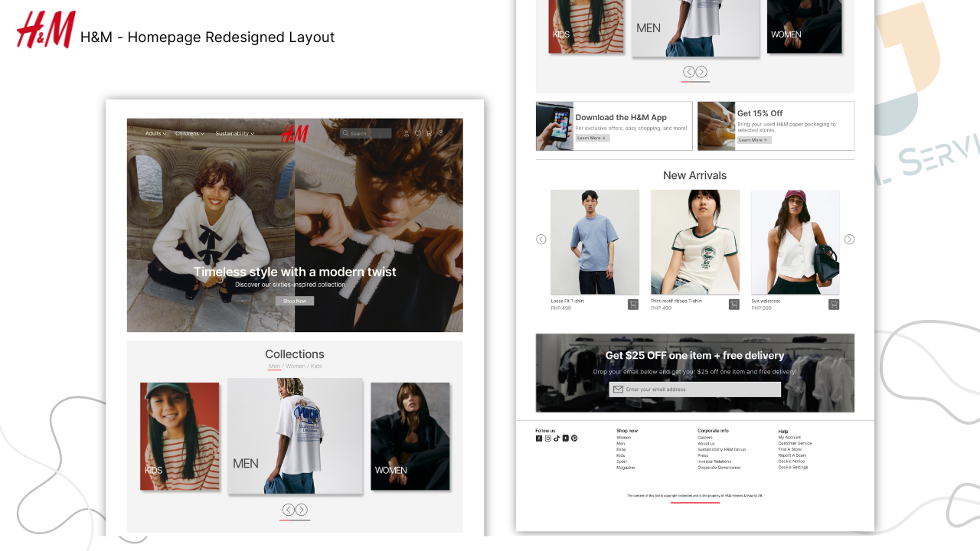Screen dimensions: 980x551
Task: Click the 'New Arrivals' heading
Action: [695, 175]
